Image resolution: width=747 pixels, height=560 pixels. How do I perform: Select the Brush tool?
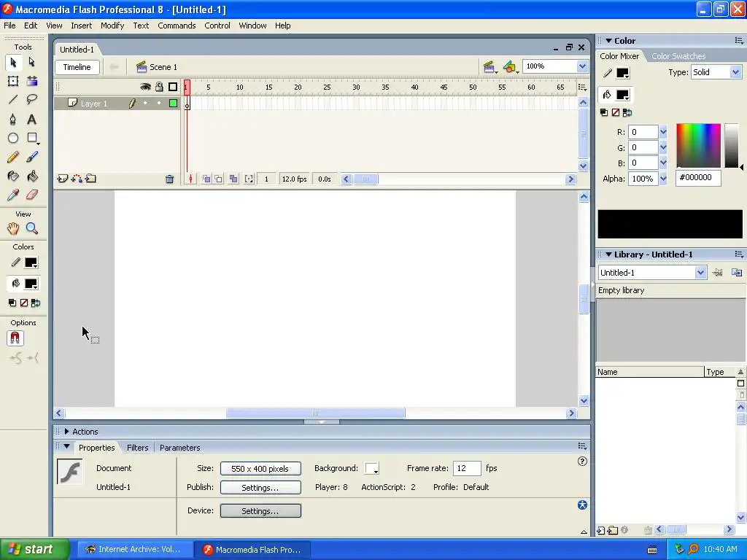tap(32, 157)
